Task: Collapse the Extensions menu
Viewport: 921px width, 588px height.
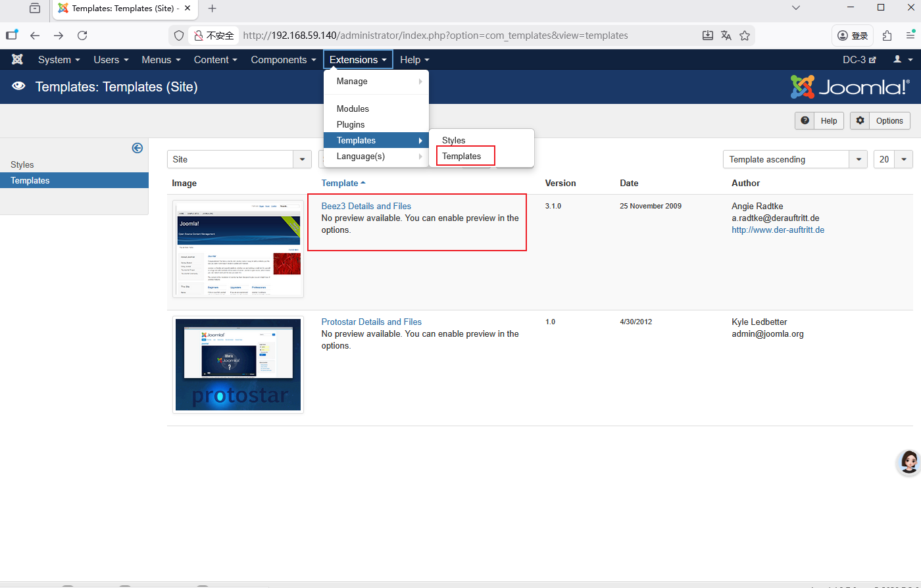Action: click(358, 60)
